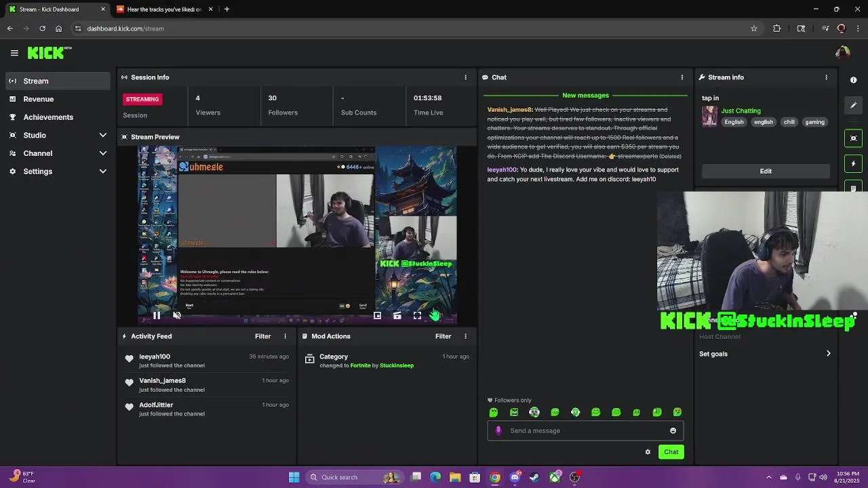Viewport: 868px width, 488px height.
Task: Select Stream in the sidebar
Action: coord(58,81)
